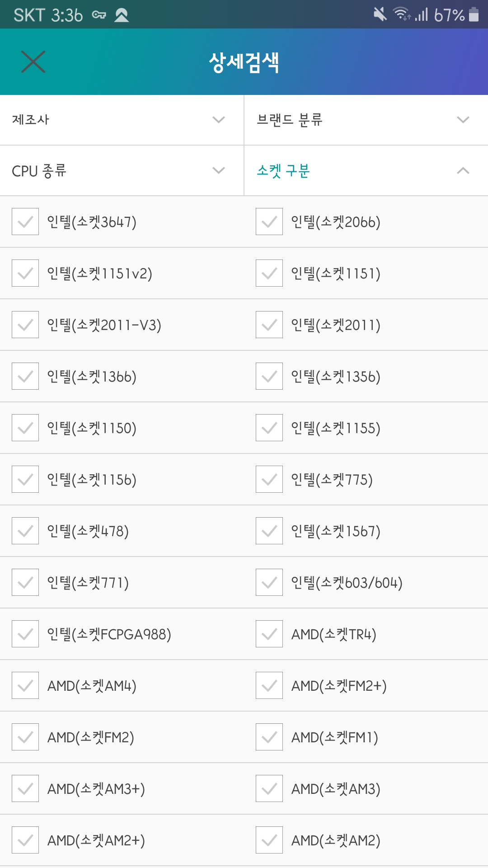
Task: Enable the AMD(소켓AM4) checkbox
Action: [25, 685]
